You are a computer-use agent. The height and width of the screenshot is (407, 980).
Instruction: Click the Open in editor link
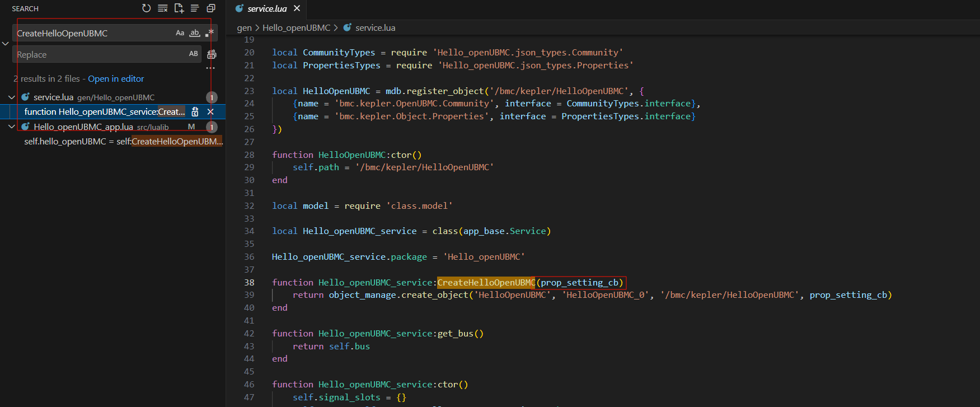(116, 79)
